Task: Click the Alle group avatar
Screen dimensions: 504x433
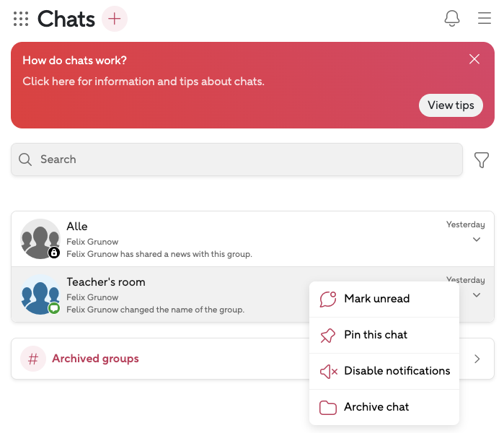Action: (x=40, y=239)
